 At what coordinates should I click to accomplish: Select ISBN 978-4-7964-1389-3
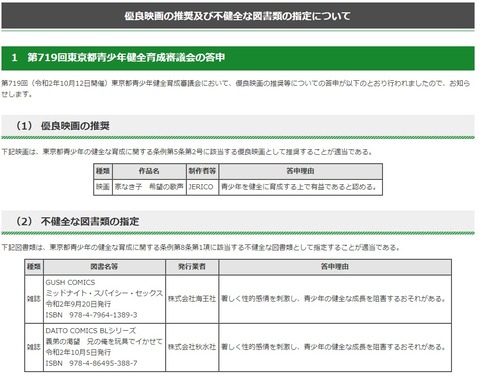click(91, 315)
